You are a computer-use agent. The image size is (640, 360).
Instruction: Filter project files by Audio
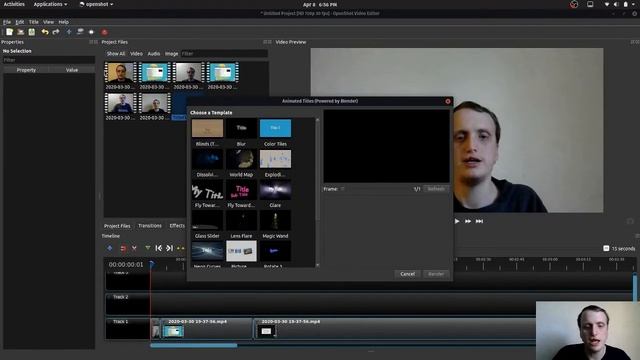(x=153, y=54)
